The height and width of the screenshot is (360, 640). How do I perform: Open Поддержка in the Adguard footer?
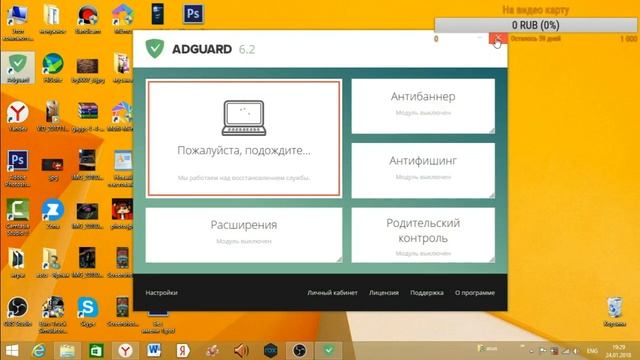pyautogui.click(x=427, y=293)
